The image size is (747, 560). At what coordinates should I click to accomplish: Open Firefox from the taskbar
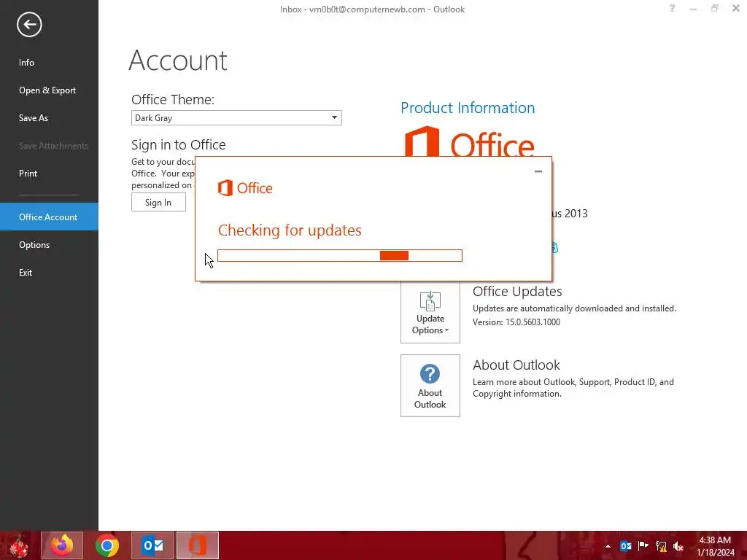click(62, 545)
